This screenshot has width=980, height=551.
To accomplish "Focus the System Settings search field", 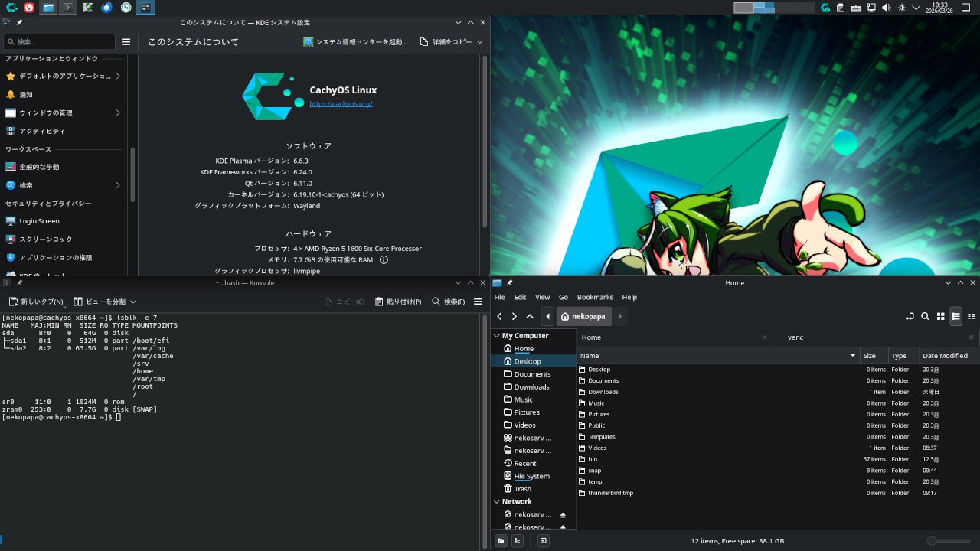I will coord(59,42).
